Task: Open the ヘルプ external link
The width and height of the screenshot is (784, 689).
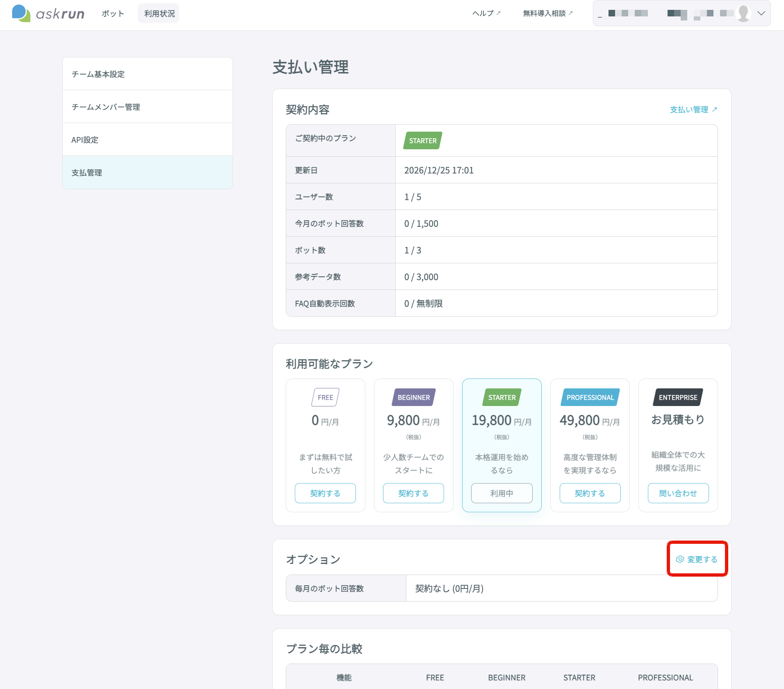Action: pyautogui.click(x=486, y=14)
